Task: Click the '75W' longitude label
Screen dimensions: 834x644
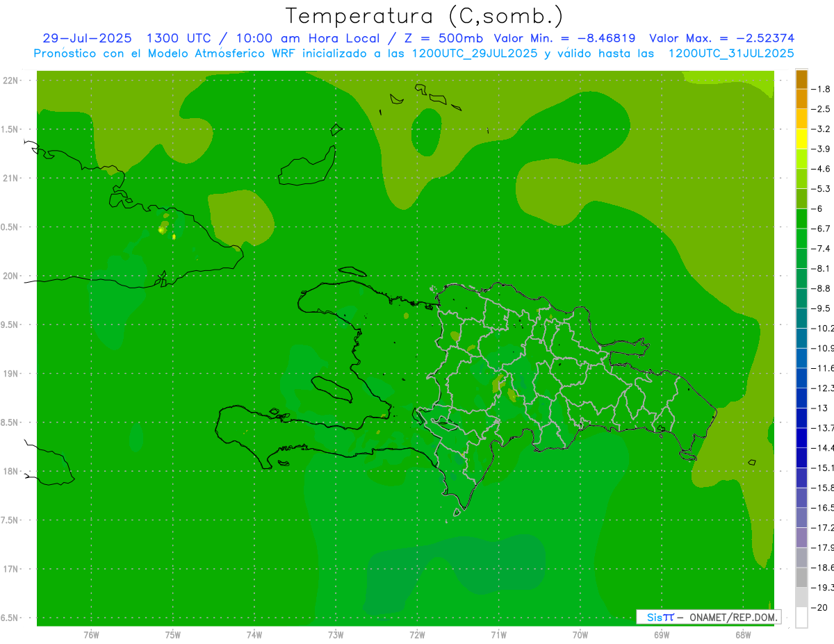Action: [x=173, y=634]
